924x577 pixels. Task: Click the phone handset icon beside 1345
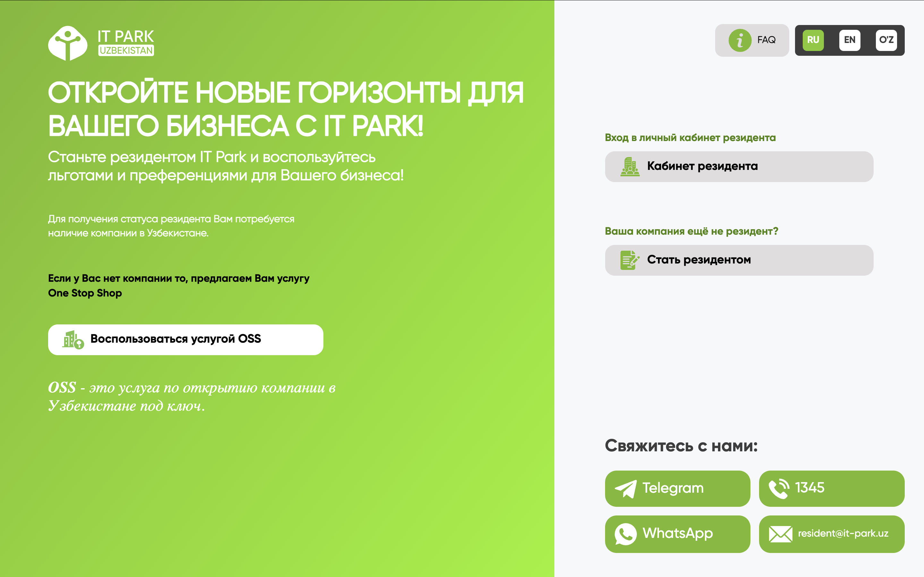(779, 489)
